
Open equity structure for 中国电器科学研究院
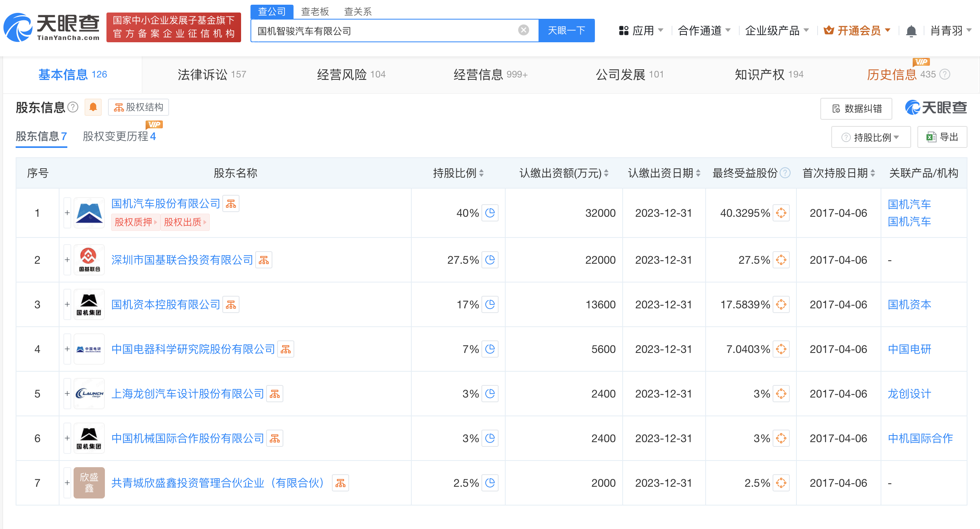pos(286,349)
